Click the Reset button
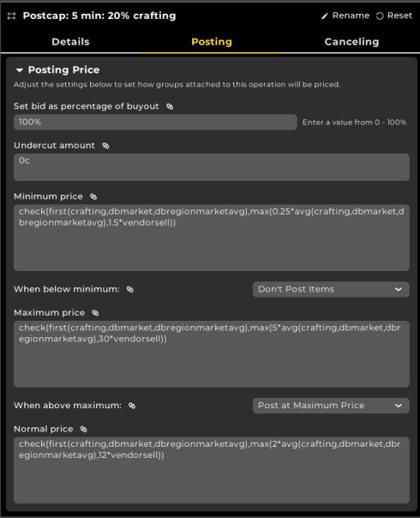 coord(394,15)
